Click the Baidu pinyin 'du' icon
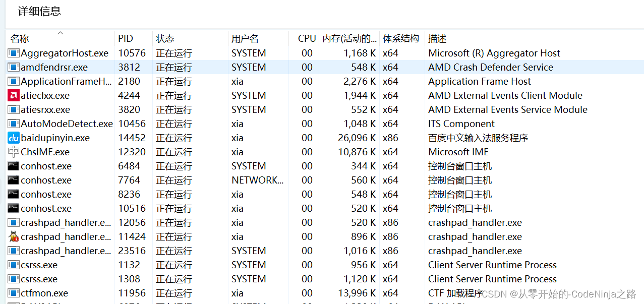Screen dimensions: 644x304 click(14, 138)
